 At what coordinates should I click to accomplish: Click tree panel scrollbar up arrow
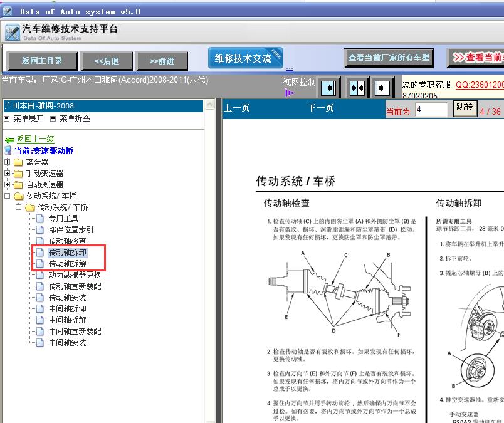209,105
